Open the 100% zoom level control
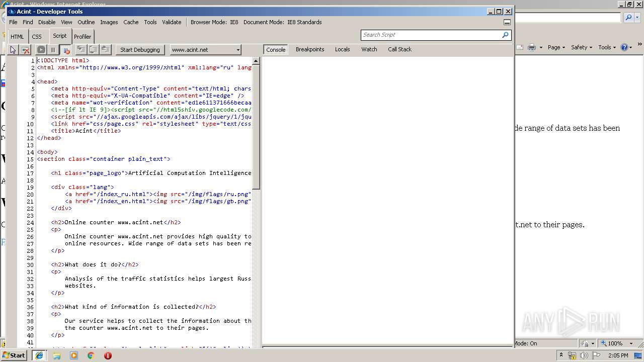 point(617,343)
